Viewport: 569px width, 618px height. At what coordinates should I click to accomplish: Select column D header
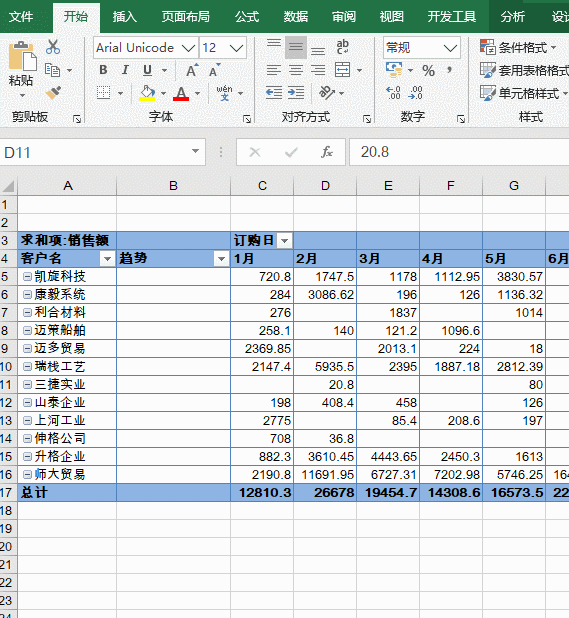(325, 186)
